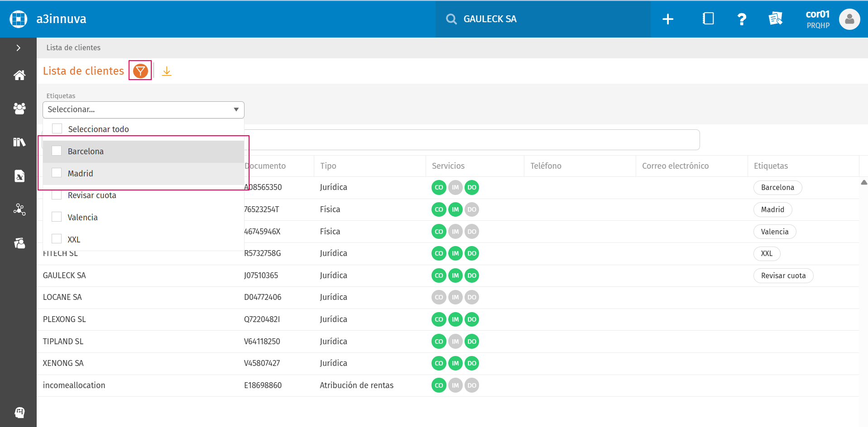Click the IM badge in PLEXONG SL row
This screenshot has height=427, width=868.
[x=455, y=319]
